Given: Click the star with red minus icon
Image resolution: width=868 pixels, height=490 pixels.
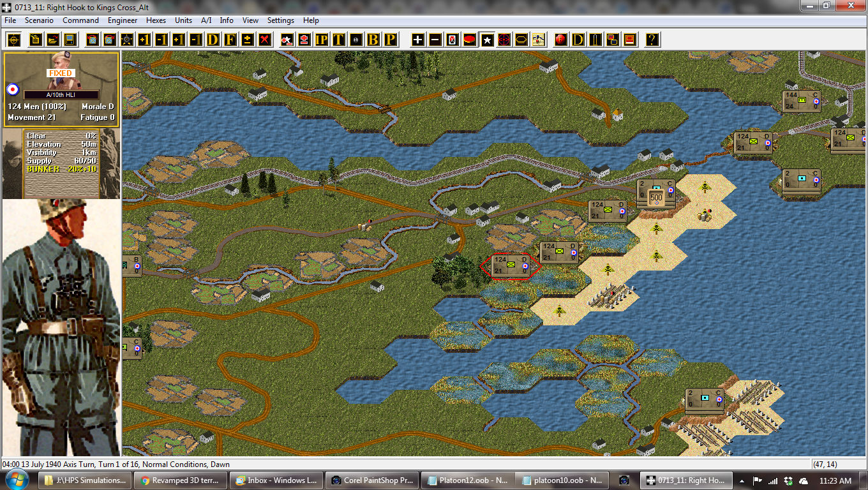Looking at the screenshot, I should point(287,40).
